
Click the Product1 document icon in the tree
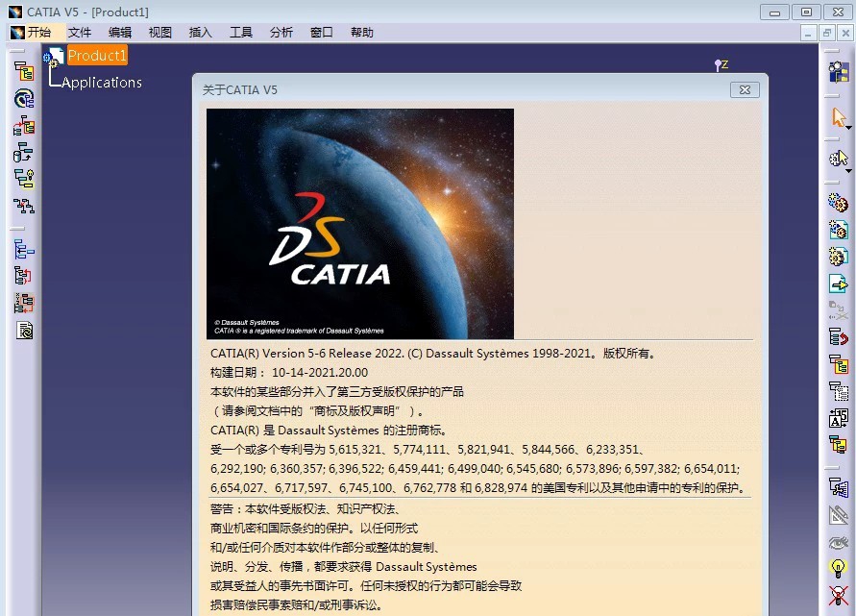click(55, 56)
